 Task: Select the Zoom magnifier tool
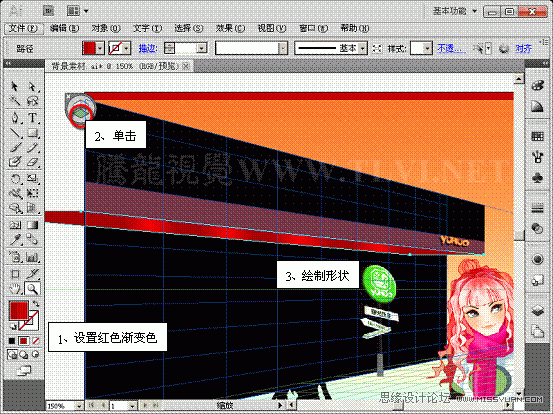[x=32, y=289]
